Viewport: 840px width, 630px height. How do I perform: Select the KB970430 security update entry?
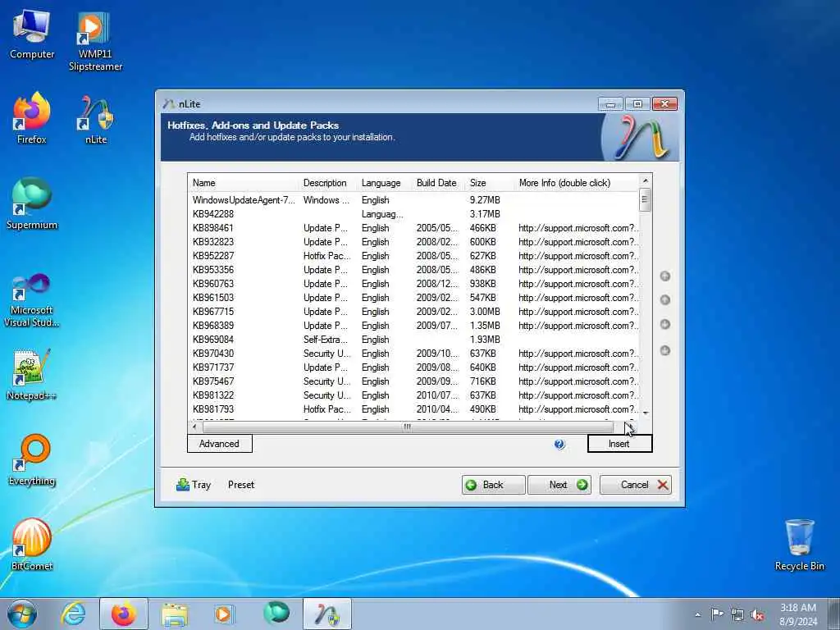click(x=413, y=354)
